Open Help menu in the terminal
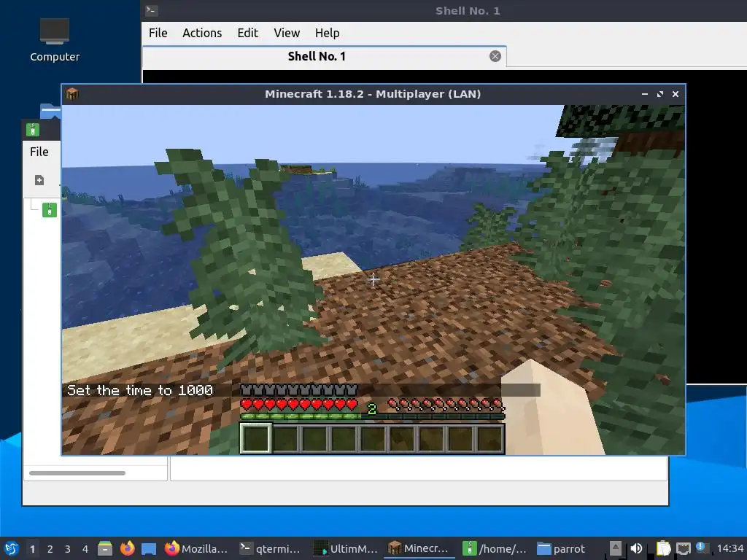The image size is (747, 560). pyautogui.click(x=327, y=33)
